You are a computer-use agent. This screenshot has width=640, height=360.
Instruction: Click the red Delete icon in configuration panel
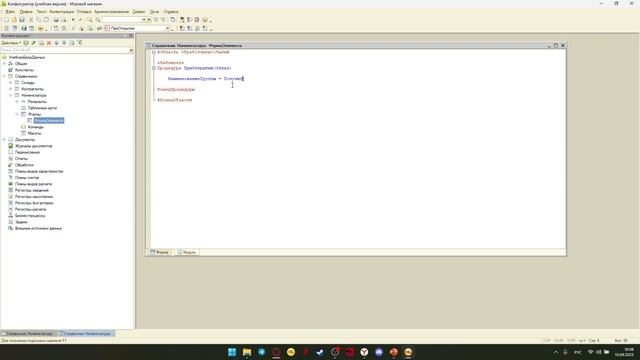(x=49, y=43)
